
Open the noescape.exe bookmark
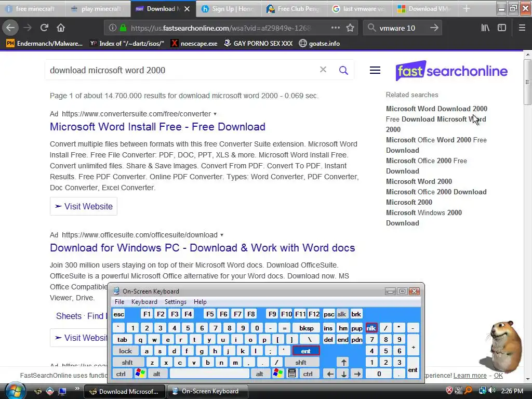[194, 44]
